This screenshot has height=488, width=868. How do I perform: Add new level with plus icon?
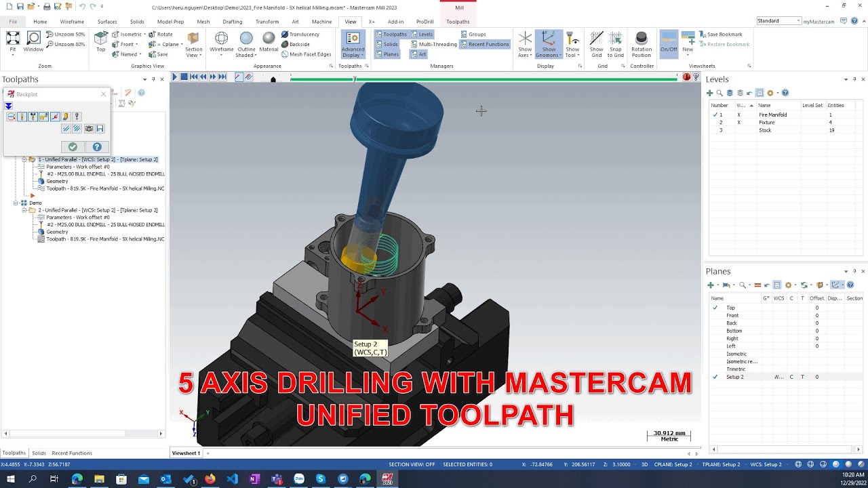(710, 93)
